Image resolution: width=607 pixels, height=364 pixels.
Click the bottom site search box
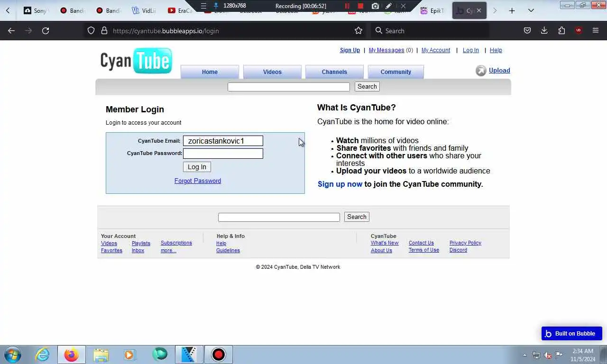279,217
